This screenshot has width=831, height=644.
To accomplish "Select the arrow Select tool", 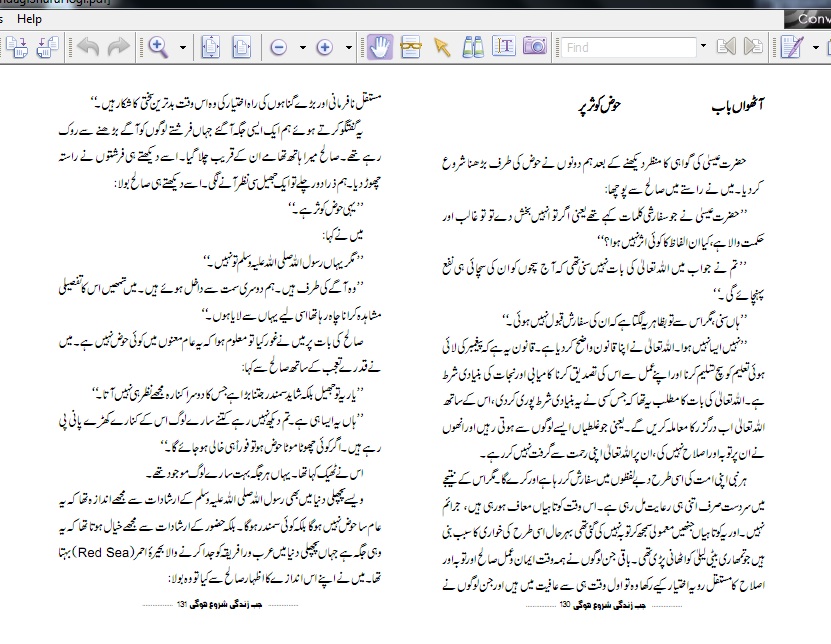I will 441,47.
